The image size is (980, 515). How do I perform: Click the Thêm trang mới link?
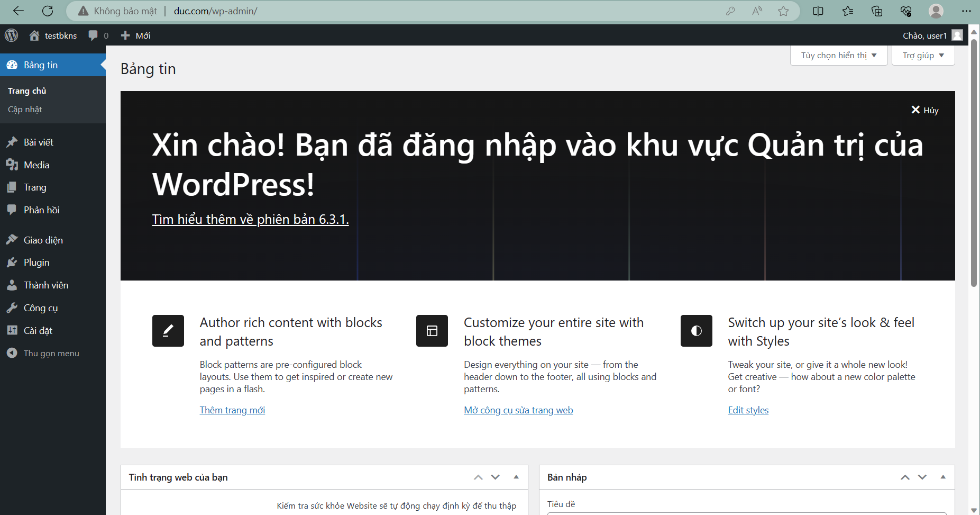(x=232, y=410)
